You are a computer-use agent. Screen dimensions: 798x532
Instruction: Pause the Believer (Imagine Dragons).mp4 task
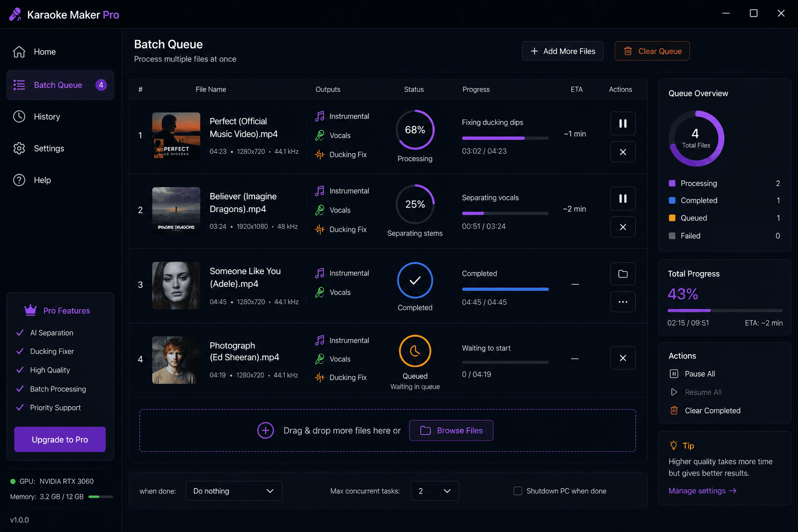pos(623,198)
